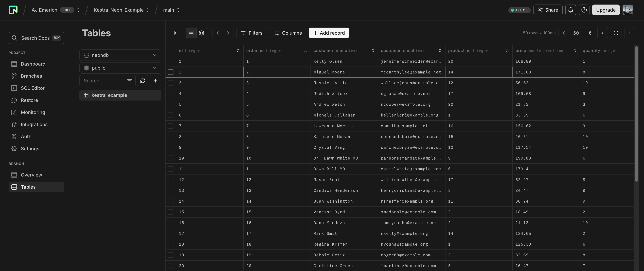Refresh table data in top toolbar
This screenshot has height=271, width=644.
[616, 33]
